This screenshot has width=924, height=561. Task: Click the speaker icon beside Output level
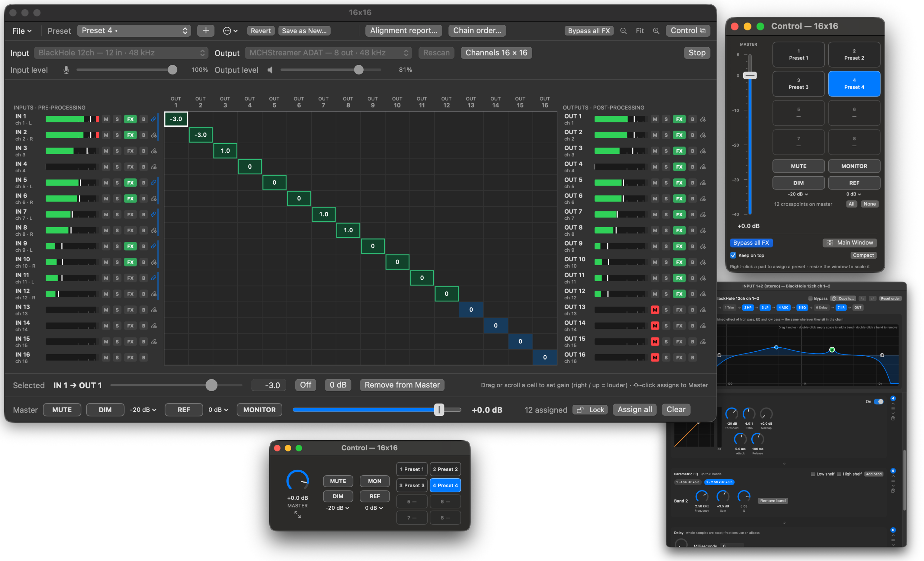click(270, 70)
